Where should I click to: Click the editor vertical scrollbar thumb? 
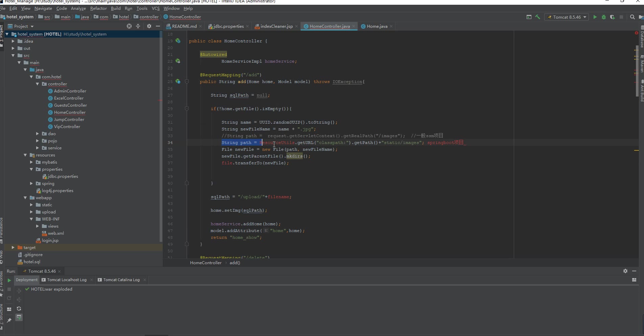[637, 71]
